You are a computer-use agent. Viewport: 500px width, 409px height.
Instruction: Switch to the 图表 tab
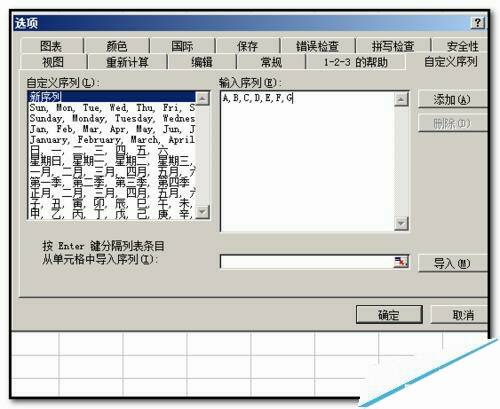coord(51,46)
